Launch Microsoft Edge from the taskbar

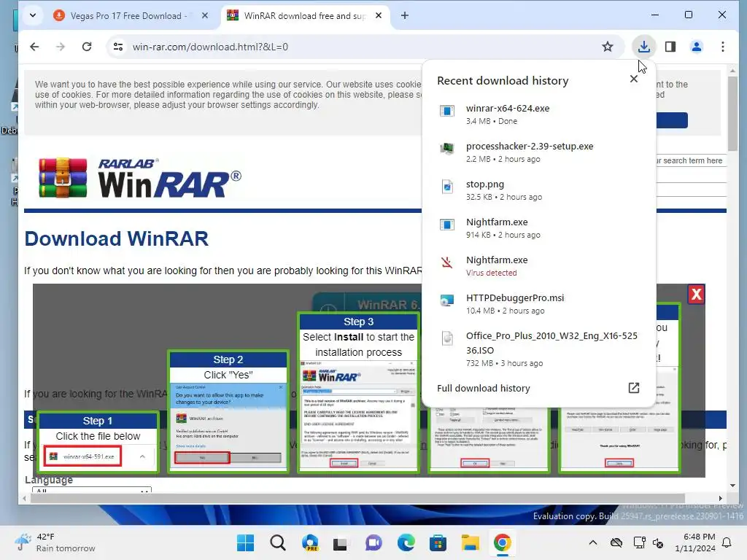(406, 542)
